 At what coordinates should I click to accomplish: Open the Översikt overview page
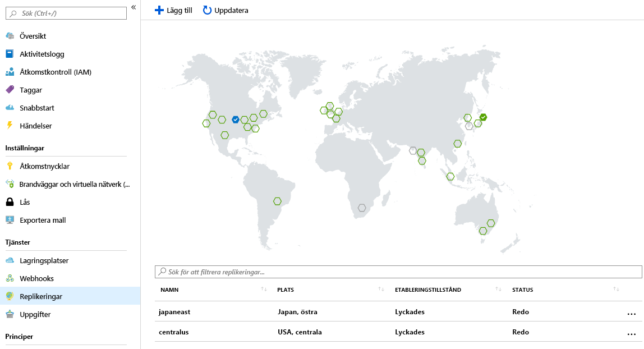pos(33,36)
